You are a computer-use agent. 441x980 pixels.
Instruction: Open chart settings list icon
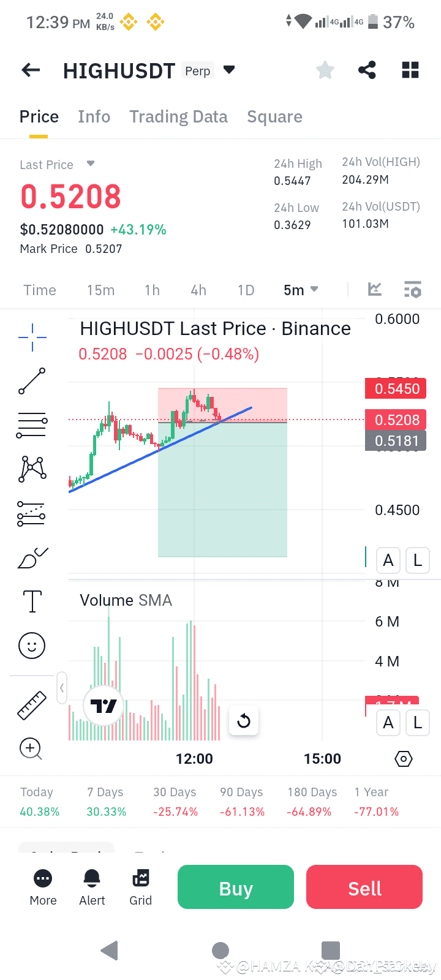tap(413, 290)
